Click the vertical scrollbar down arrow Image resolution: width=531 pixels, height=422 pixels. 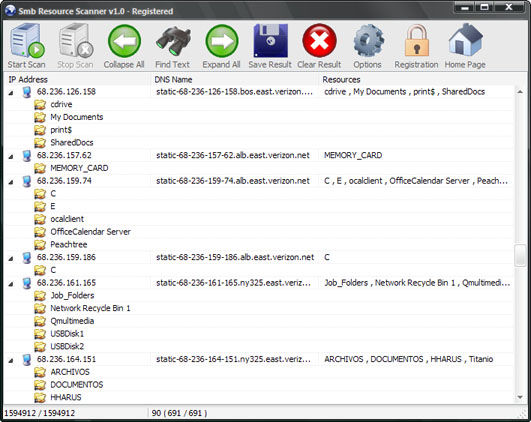[x=520, y=397]
